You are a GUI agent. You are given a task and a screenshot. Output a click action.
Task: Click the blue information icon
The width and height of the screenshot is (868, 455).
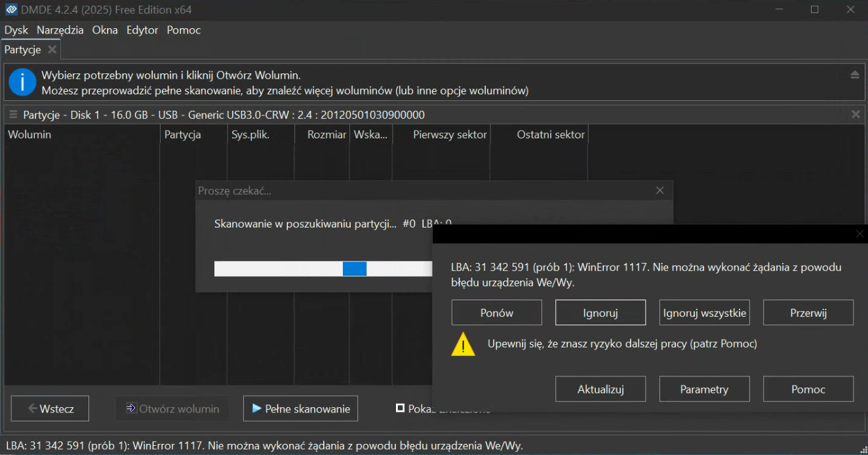22,83
